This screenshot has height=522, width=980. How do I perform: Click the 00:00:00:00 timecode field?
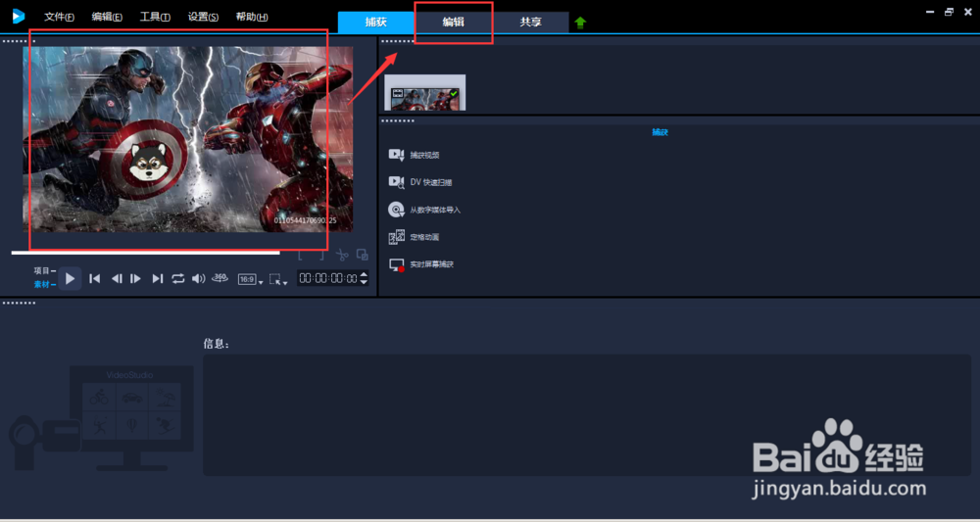[328, 278]
